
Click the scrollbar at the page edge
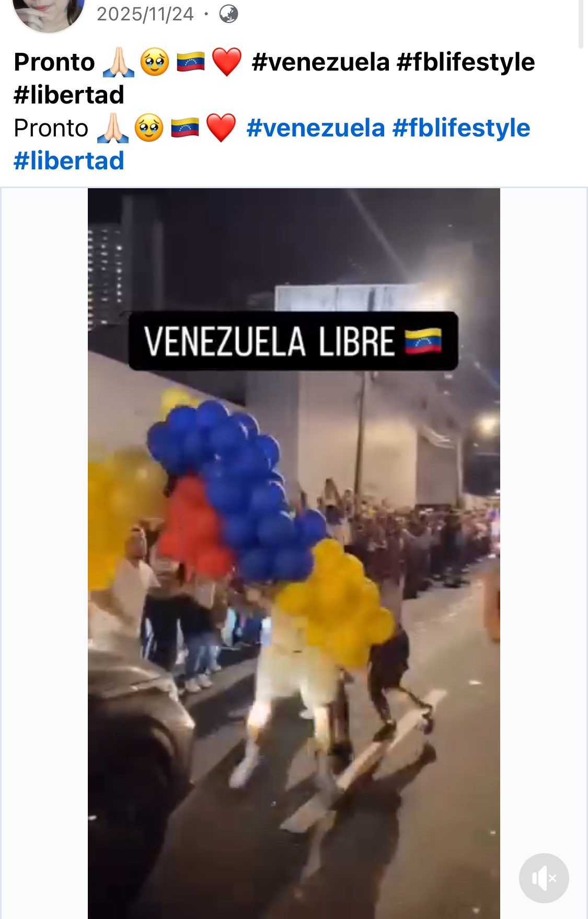[x=581, y=24]
